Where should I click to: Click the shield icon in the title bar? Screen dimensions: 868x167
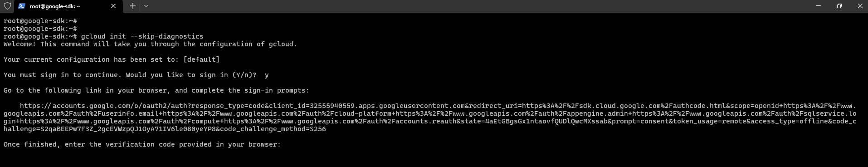click(7, 6)
